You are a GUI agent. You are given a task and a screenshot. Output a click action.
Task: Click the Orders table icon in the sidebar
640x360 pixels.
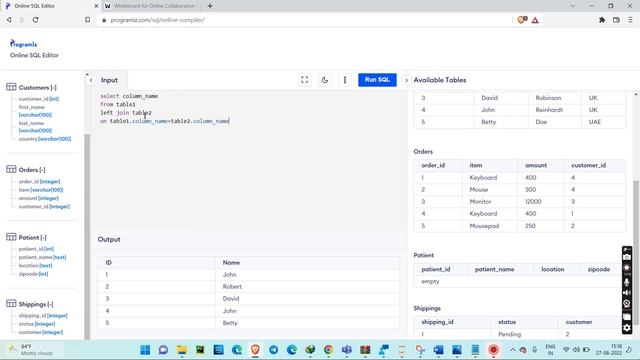11,169
